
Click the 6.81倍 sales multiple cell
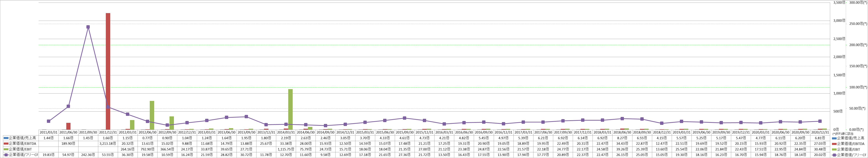820,138
